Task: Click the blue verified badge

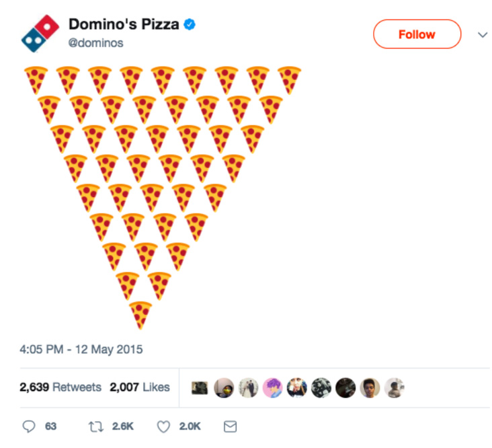Action: [190, 25]
